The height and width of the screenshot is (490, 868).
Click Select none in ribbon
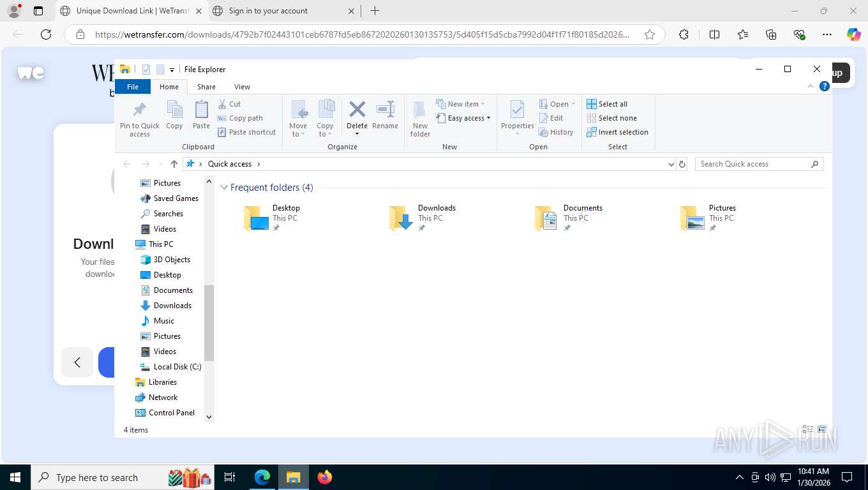(611, 118)
